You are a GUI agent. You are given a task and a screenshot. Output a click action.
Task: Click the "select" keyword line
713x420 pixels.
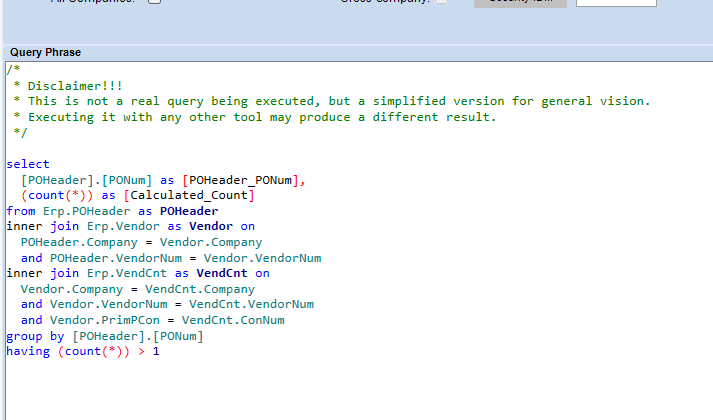pos(28,164)
